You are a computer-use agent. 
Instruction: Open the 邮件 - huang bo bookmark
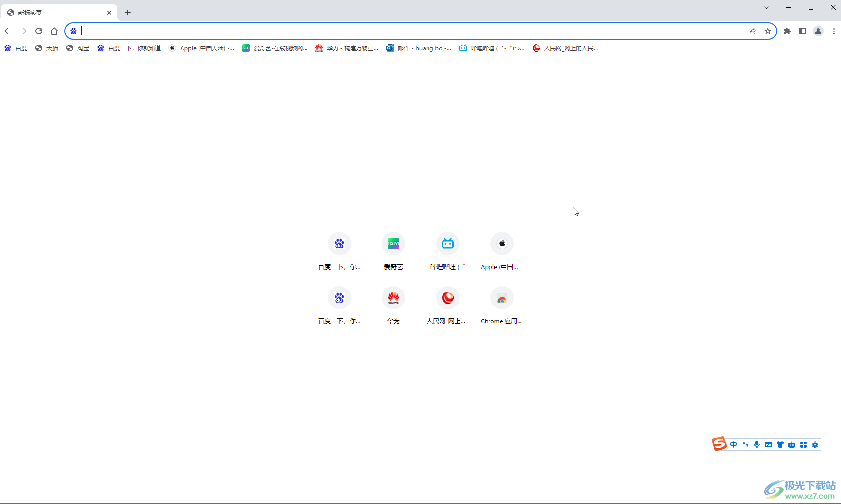coord(419,48)
